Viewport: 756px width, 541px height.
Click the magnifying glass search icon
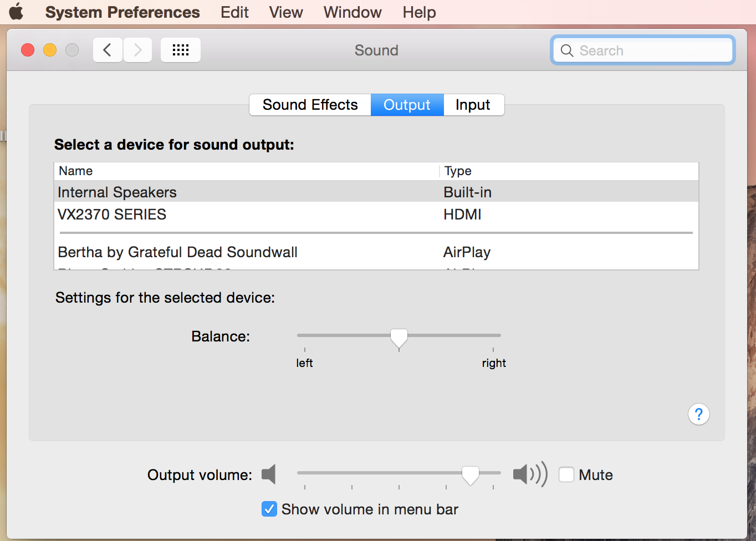[566, 51]
